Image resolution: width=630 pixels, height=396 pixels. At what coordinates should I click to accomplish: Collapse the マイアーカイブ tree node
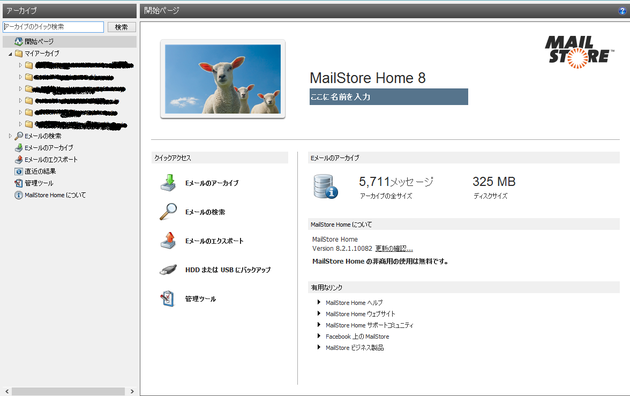pos(10,54)
